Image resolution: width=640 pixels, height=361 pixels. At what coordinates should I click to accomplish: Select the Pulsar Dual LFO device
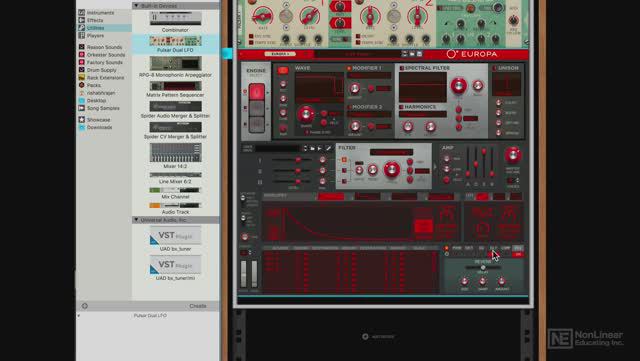click(175, 44)
